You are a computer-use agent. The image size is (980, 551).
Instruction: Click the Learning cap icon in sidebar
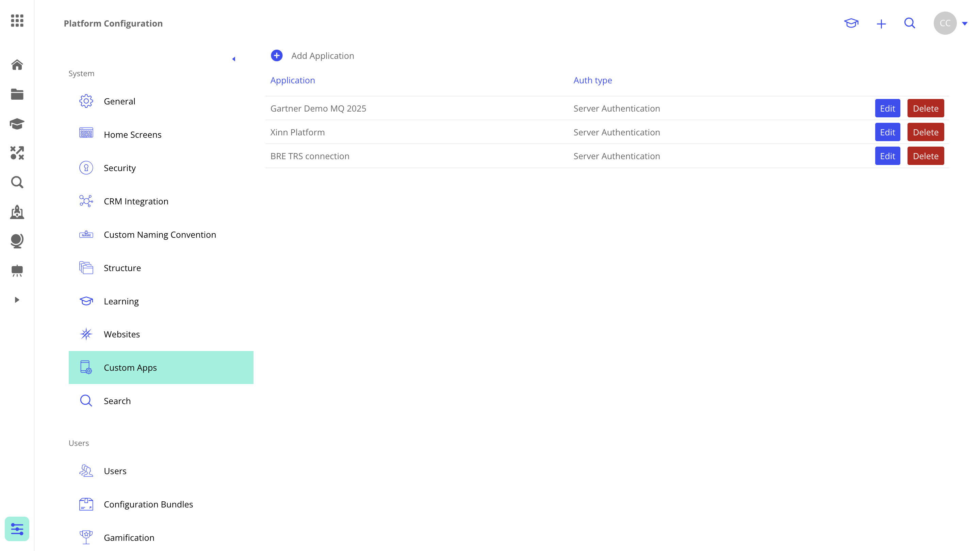[x=86, y=301]
